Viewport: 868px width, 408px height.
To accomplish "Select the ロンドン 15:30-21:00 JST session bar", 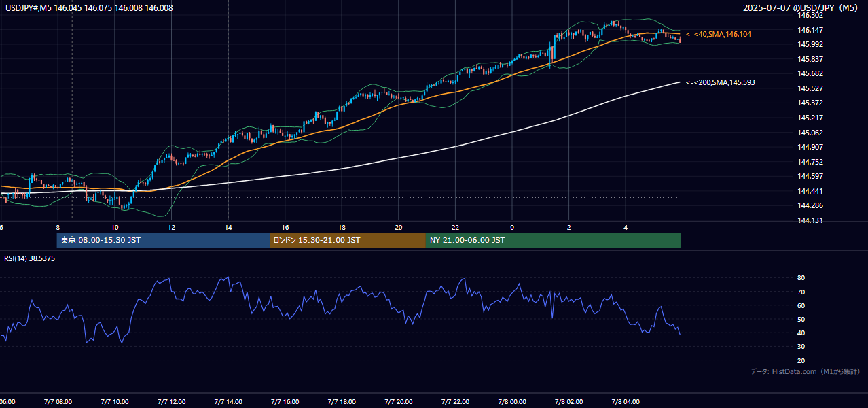I will coord(348,240).
